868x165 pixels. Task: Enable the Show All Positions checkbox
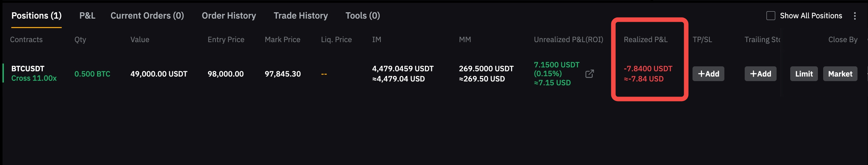coord(771,16)
